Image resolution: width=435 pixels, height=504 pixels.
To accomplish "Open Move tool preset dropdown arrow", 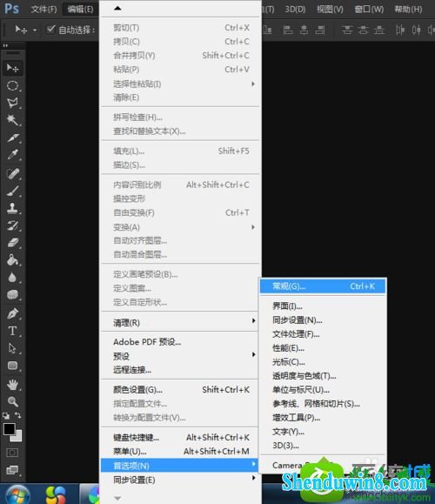I will [x=35, y=30].
